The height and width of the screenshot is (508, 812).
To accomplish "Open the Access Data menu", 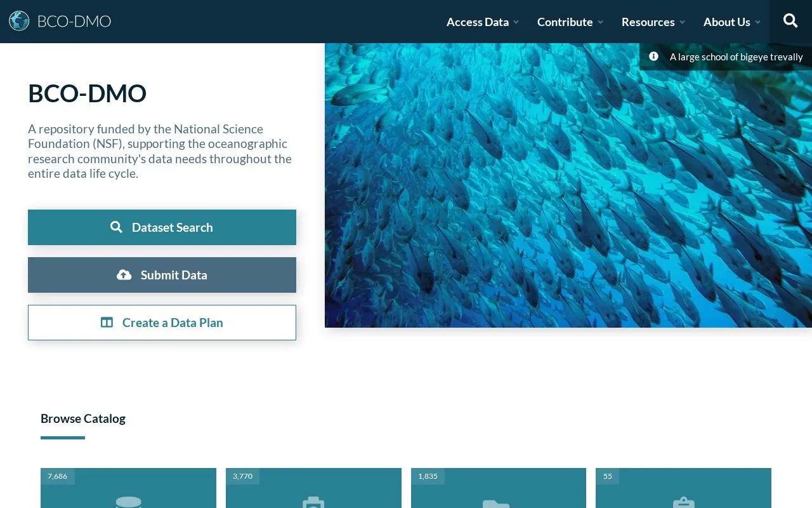I will coord(478,22).
